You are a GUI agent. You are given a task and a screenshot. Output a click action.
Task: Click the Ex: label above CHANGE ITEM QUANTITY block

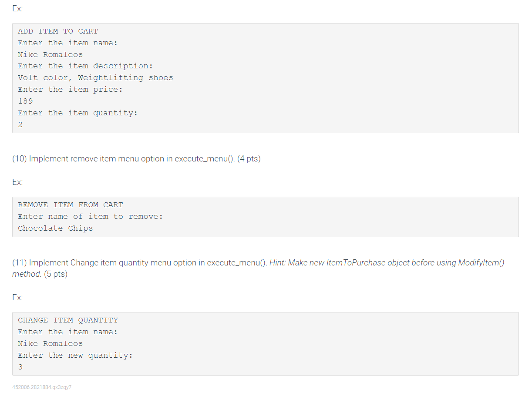click(x=17, y=298)
